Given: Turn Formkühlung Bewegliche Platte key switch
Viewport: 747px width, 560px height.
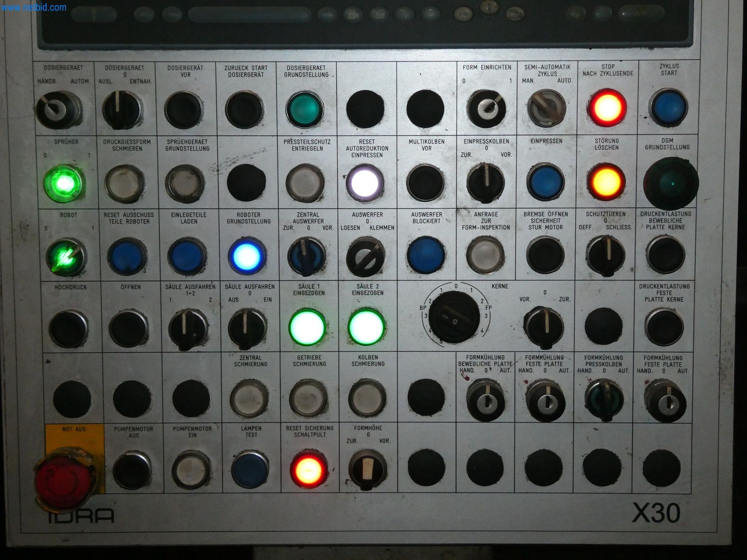Looking at the screenshot, I should coord(487,401).
